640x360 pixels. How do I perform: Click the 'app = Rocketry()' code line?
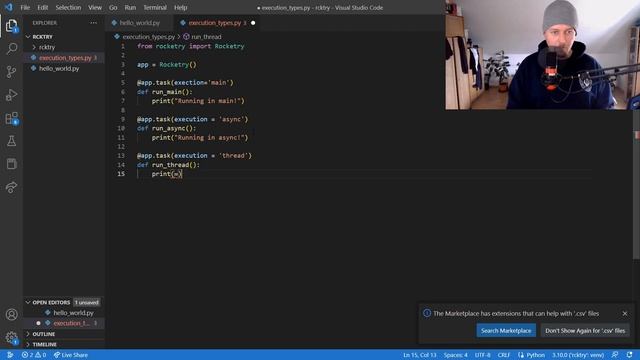[x=167, y=64]
